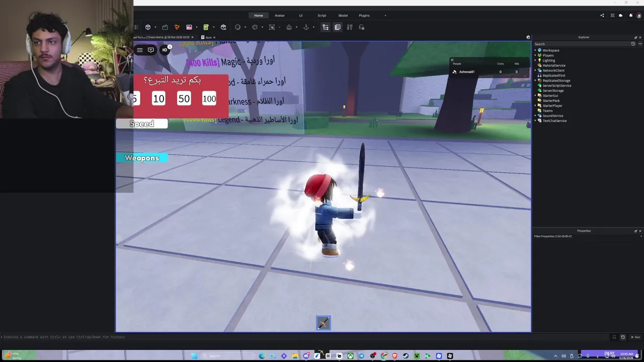Expand the Workspace node
The image size is (644, 362).
tap(535, 50)
